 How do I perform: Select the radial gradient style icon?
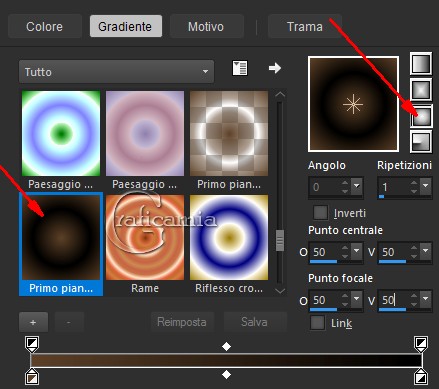point(421,141)
